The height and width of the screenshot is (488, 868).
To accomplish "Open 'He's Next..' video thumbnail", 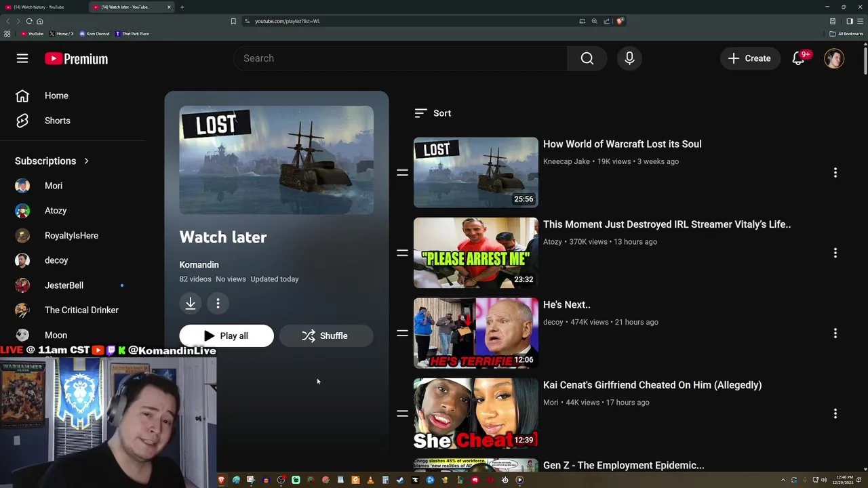I will pyautogui.click(x=476, y=333).
